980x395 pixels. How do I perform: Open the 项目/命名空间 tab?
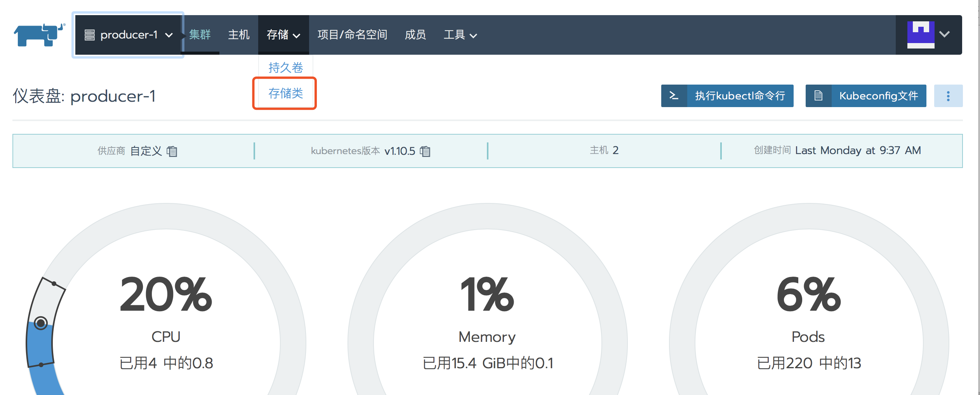[352, 35]
